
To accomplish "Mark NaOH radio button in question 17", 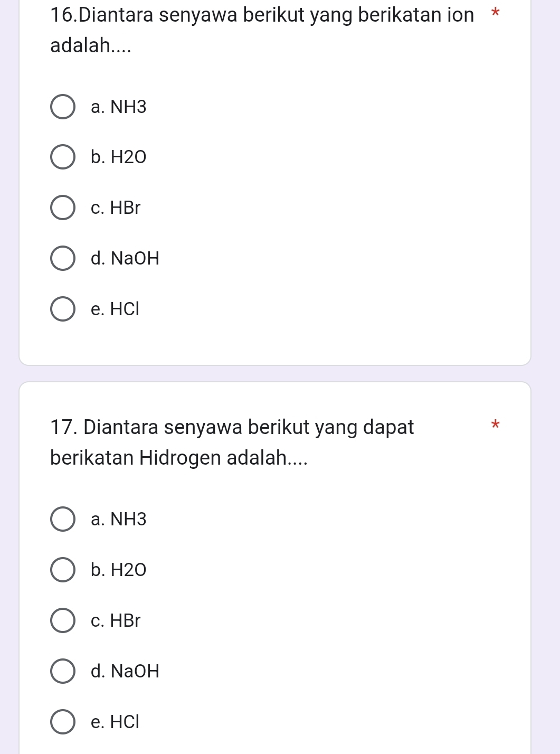I will click(x=63, y=671).
